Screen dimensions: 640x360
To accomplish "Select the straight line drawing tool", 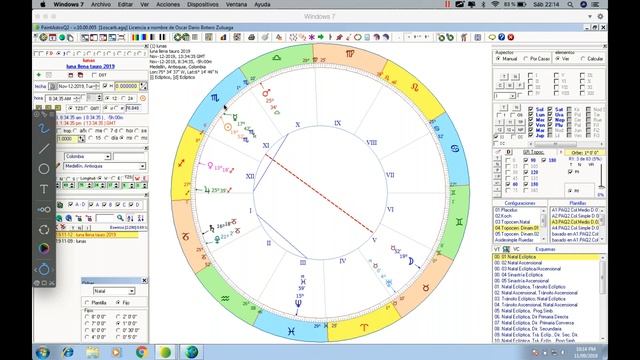I will pos(44,149).
